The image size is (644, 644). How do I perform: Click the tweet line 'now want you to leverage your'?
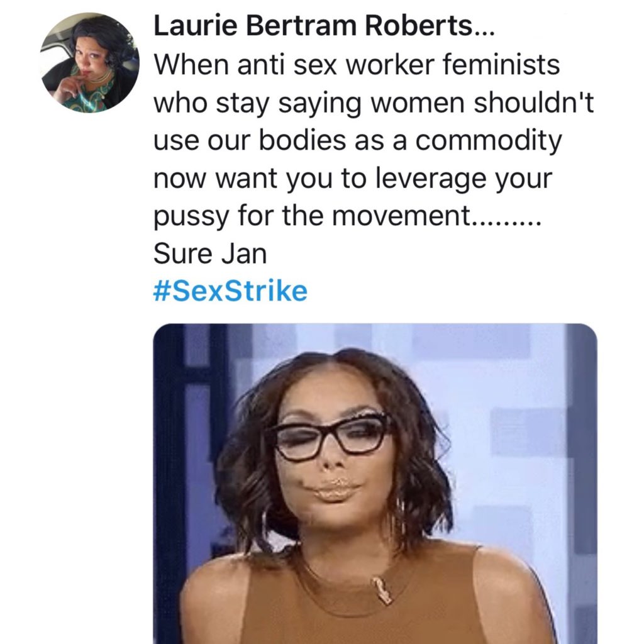[353, 179]
